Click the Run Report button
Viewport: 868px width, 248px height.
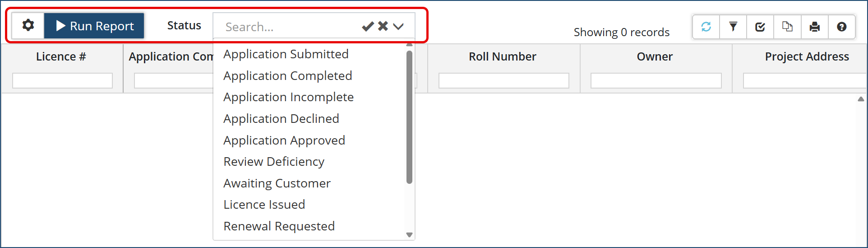tap(94, 26)
